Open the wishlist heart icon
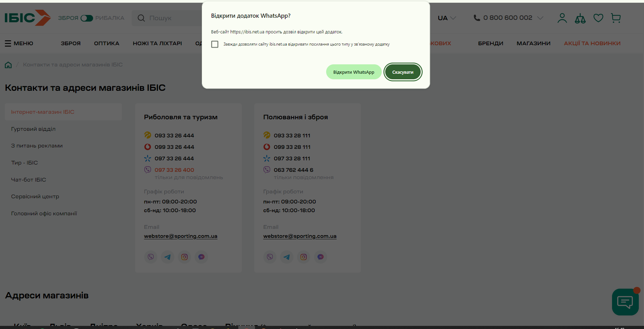644x329 pixels. (x=598, y=18)
